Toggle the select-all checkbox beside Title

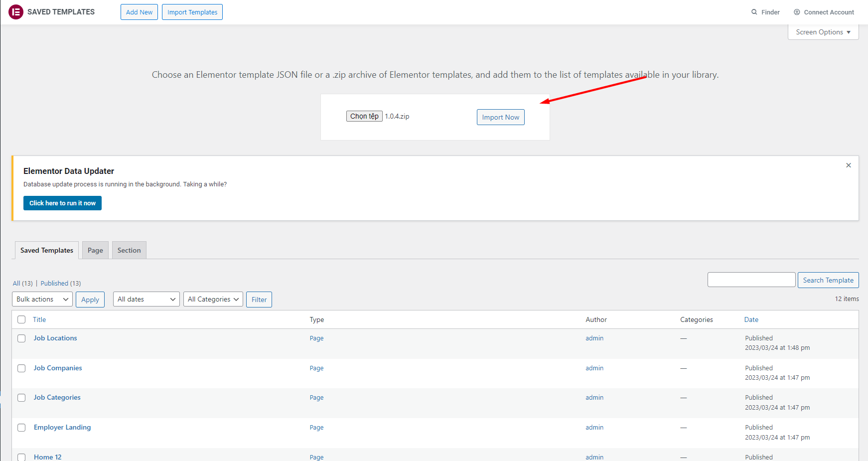click(x=21, y=319)
